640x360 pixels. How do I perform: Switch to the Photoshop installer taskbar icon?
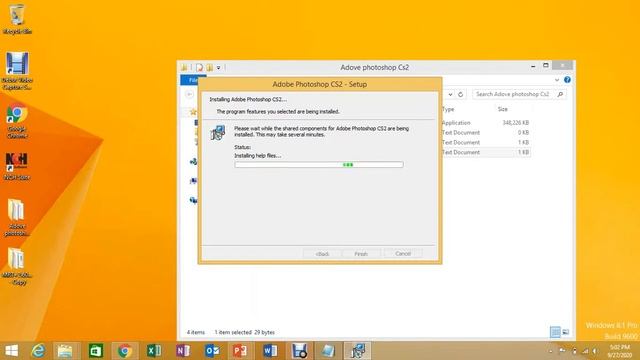coord(358,351)
